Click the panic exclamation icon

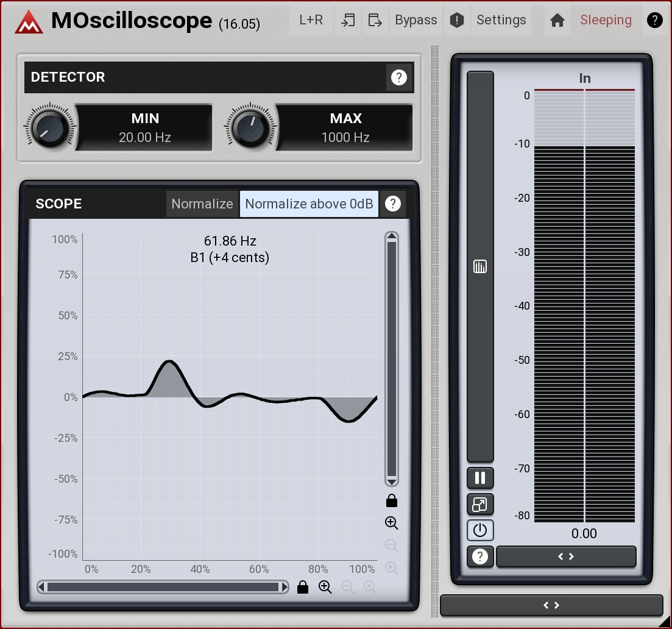coord(457,20)
